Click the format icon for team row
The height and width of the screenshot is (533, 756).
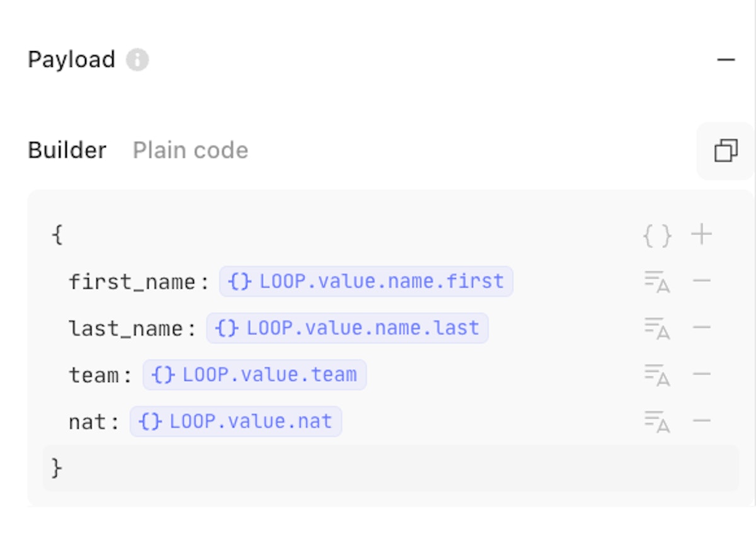(x=656, y=374)
